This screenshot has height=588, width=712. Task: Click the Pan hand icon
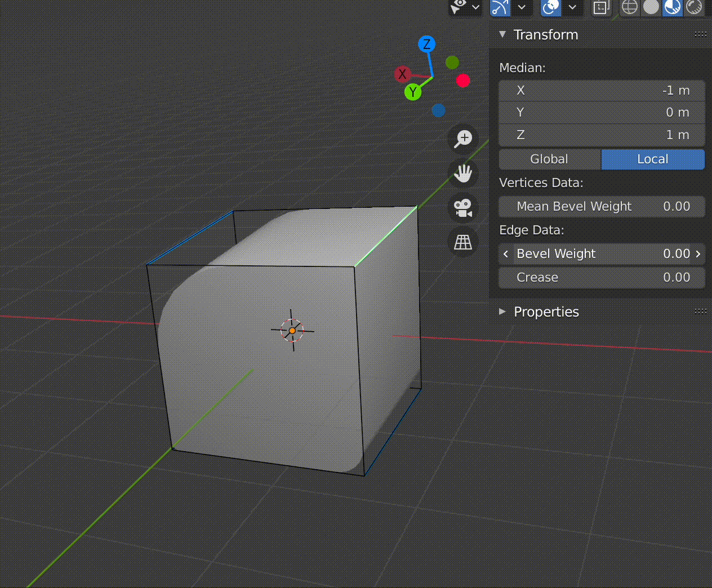pos(462,173)
